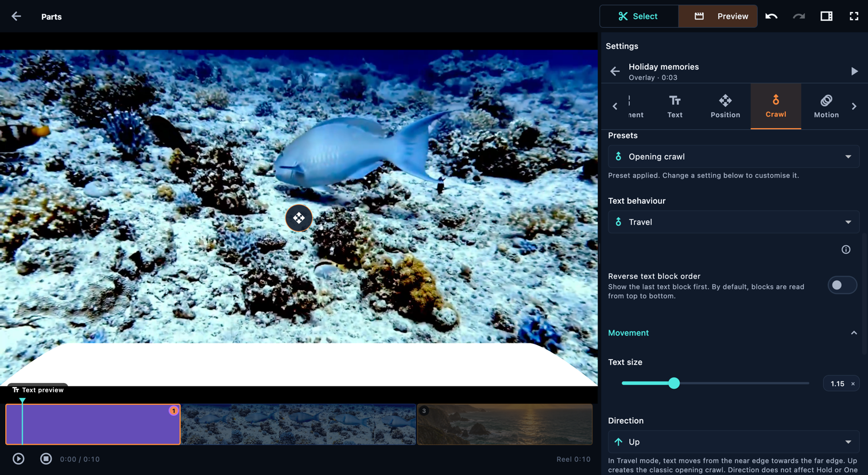Select the fish clip in the timeline

[299, 424]
